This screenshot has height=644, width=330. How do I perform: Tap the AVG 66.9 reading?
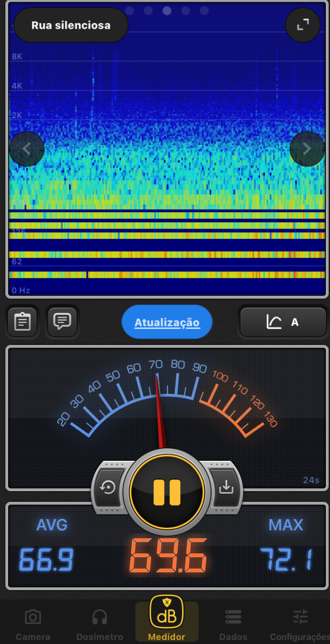46,546
